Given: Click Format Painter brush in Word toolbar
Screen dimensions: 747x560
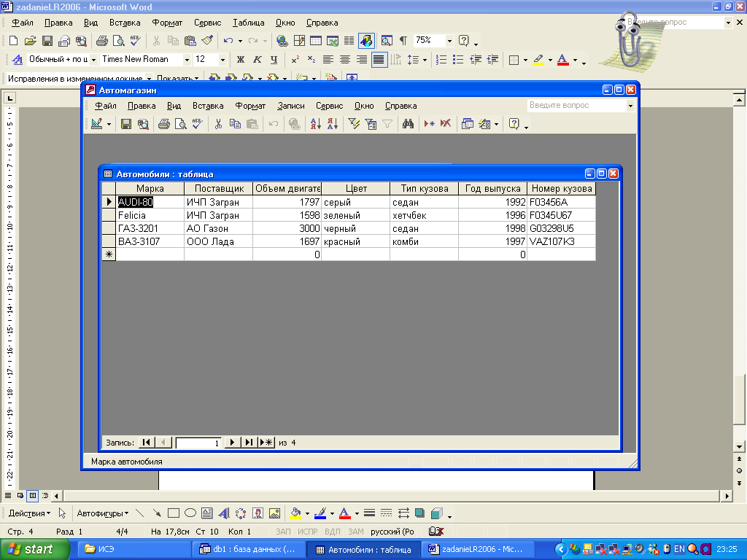Looking at the screenshot, I should click(207, 41).
